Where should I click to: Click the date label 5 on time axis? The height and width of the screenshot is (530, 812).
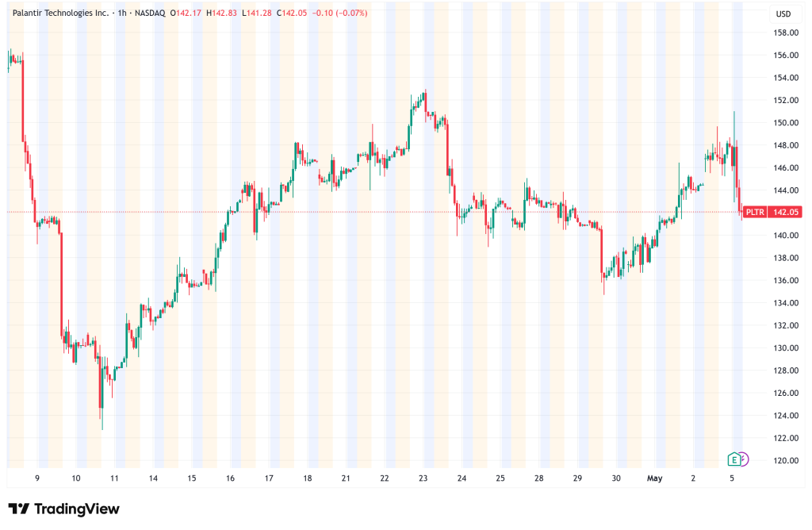click(x=732, y=478)
